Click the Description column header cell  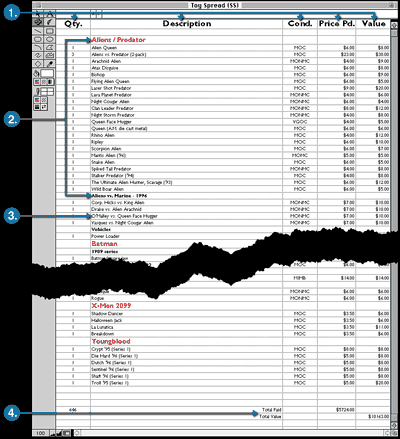pyautogui.click(x=187, y=24)
